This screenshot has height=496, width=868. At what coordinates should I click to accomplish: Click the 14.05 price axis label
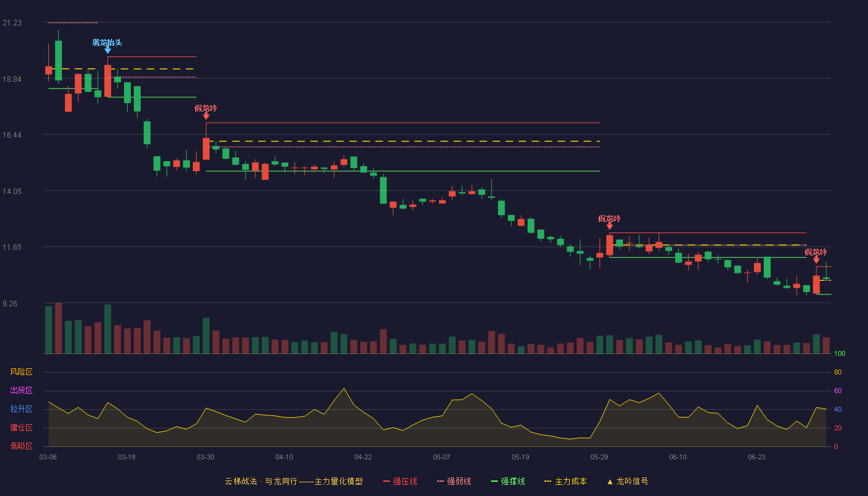click(12, 192)
